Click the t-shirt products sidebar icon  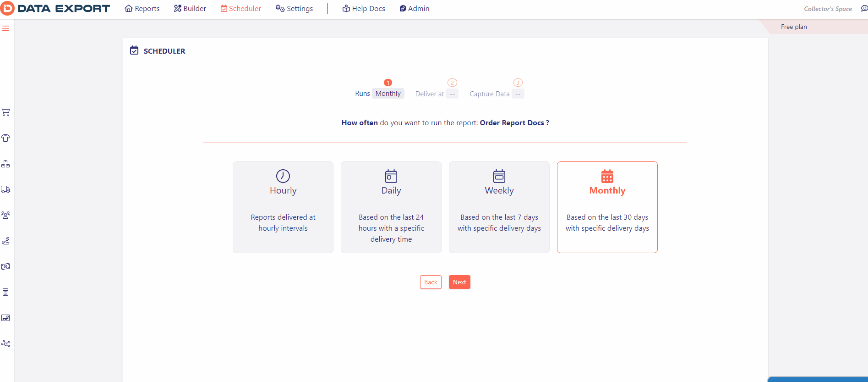point(5,138)
